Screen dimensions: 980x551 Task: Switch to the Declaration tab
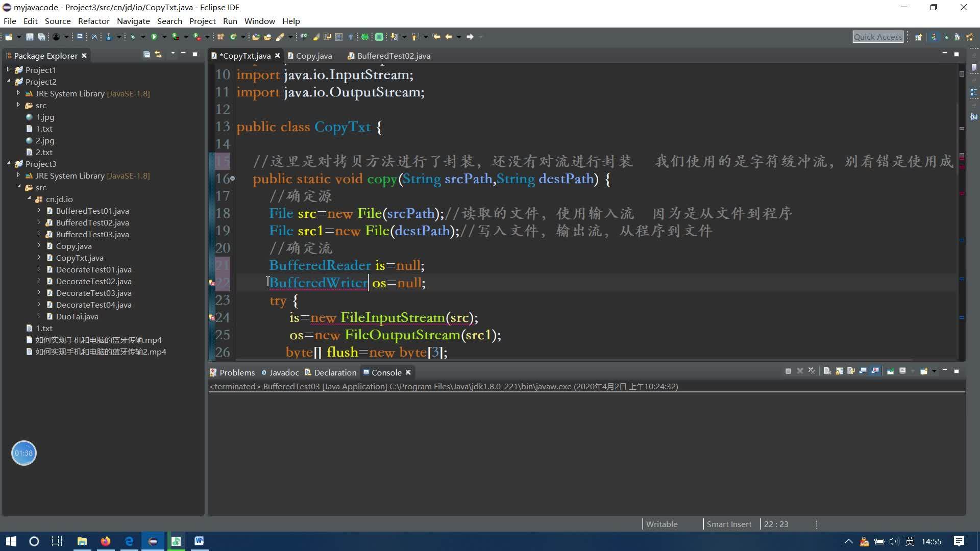(x=330, y=372)
